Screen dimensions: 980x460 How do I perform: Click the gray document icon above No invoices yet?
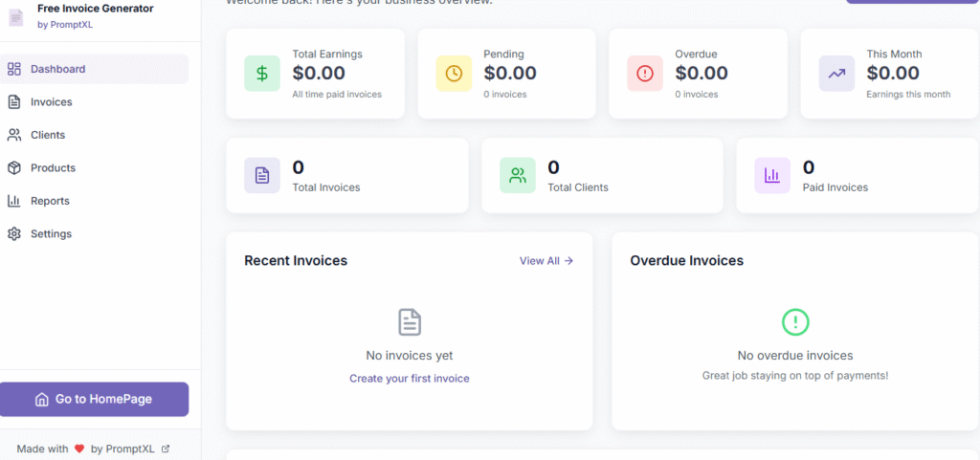(410, 322)
